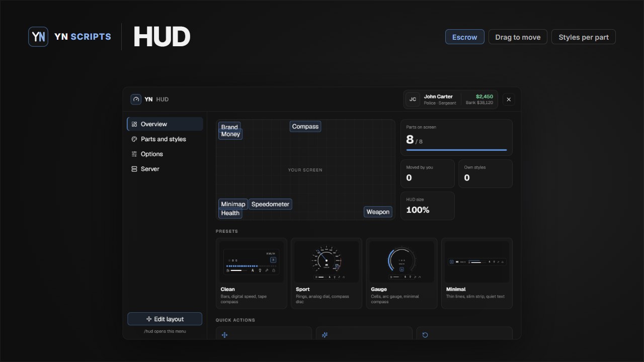This screenshot has width=644, height=362.
Task: Select the Brand part on screen preview
Action: [x=229, y=127]
